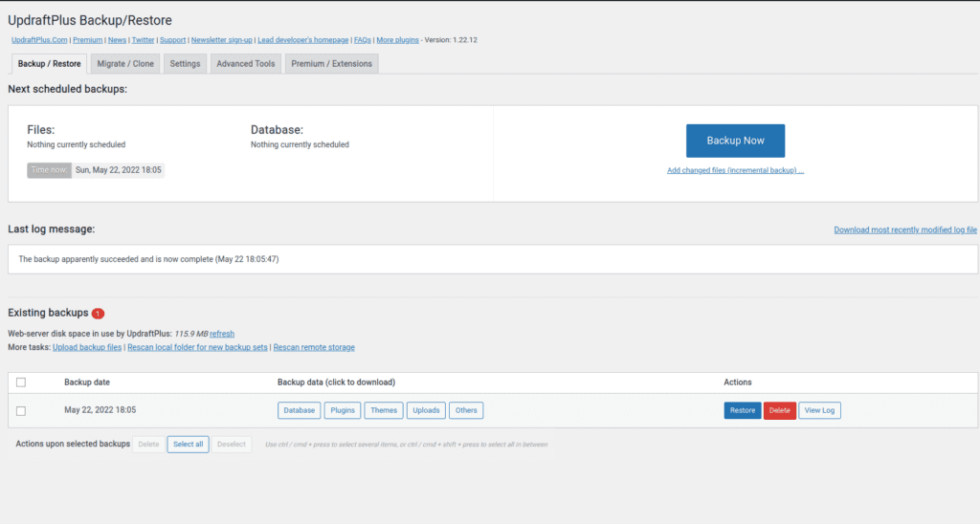Download the Plugins backup data
This screenshot has height=524, width=980.
(x=343, y=410)
